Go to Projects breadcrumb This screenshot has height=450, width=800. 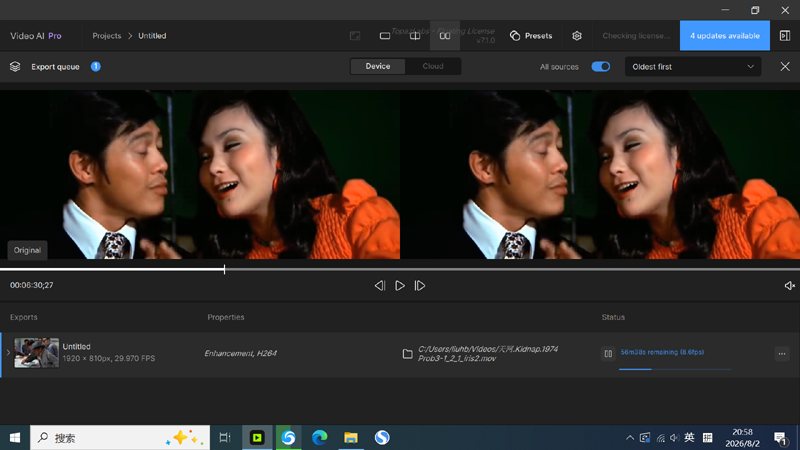point(107,36)
